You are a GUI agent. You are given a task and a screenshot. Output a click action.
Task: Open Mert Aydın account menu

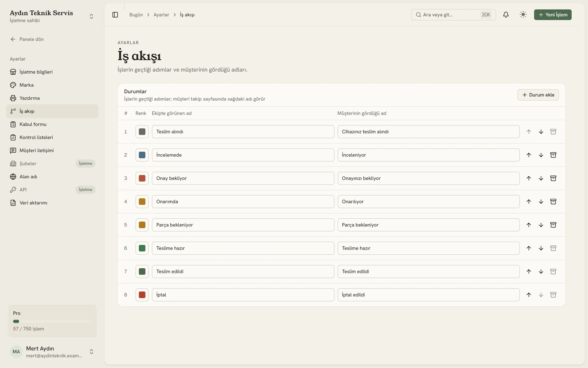52,352
